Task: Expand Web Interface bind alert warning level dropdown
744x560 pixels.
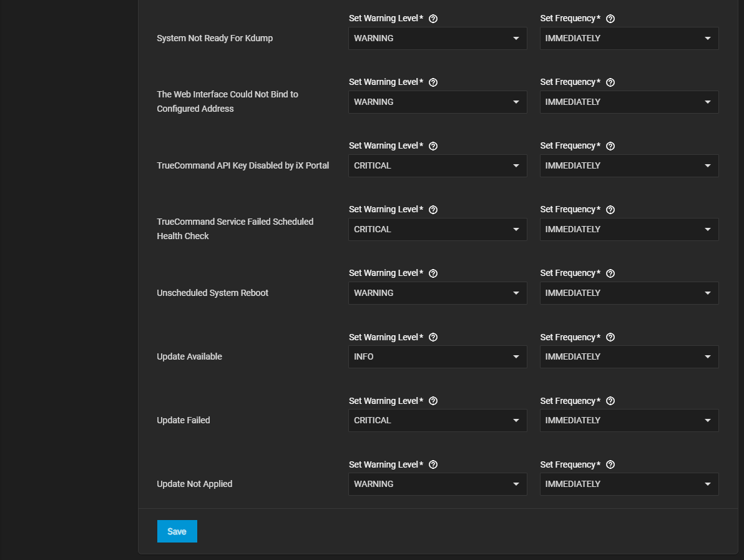Action: (437, 102)
